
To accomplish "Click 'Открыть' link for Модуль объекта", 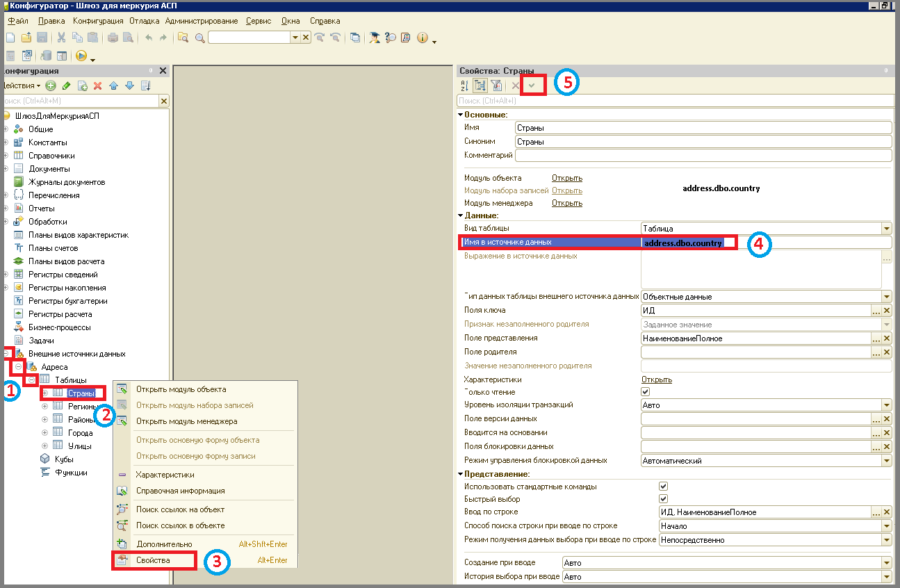I will pos(567,178).
